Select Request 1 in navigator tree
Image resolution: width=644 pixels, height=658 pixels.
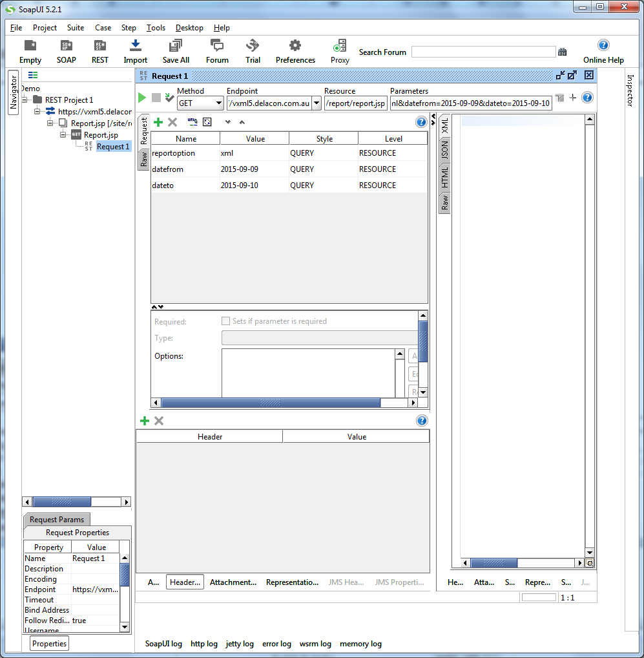[113, 147]
